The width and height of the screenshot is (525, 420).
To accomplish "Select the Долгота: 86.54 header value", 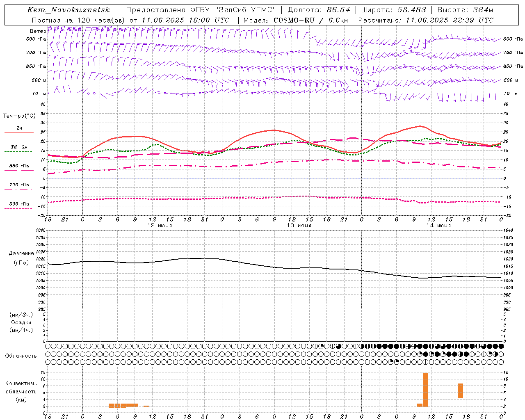I will click(x=319, y=10).
